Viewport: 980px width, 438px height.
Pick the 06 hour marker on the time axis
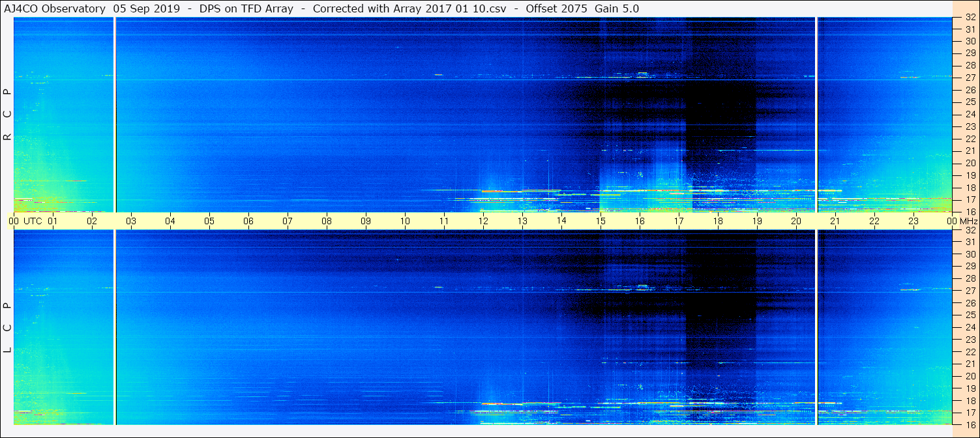248,221
